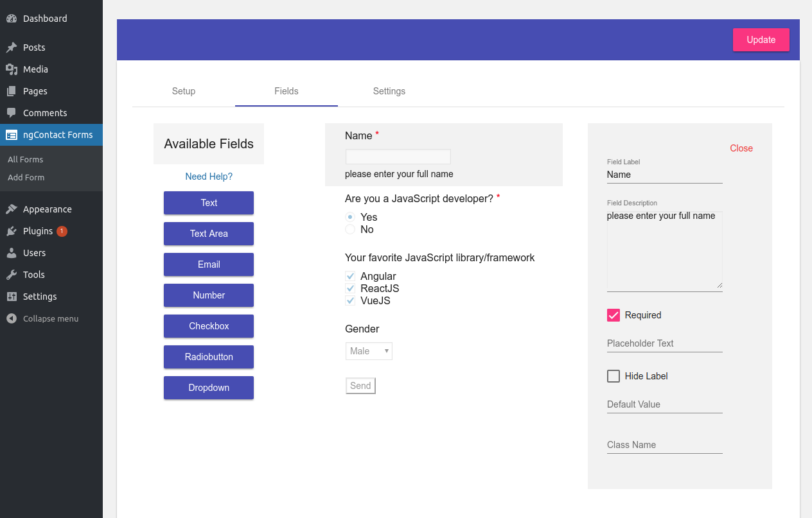The image size is (812, 518).
Task: Click the Dashboard gauge icon
Action: pyautogui.click(x=12, y=19)
